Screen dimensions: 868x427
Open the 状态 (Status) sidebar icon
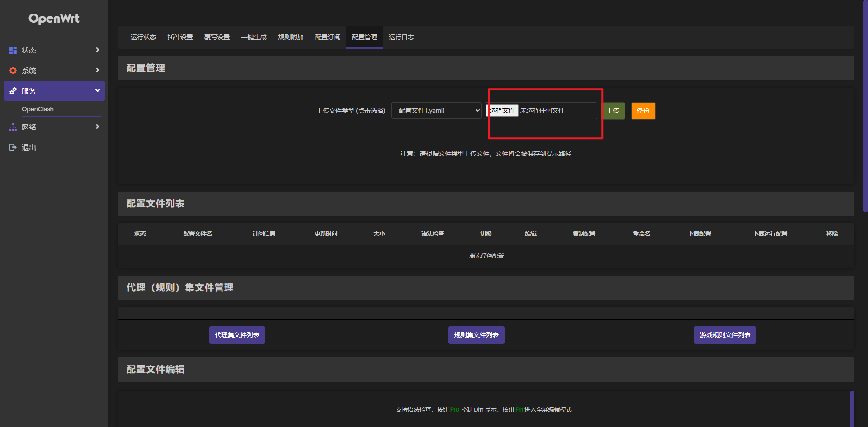[x=13, y=50]
